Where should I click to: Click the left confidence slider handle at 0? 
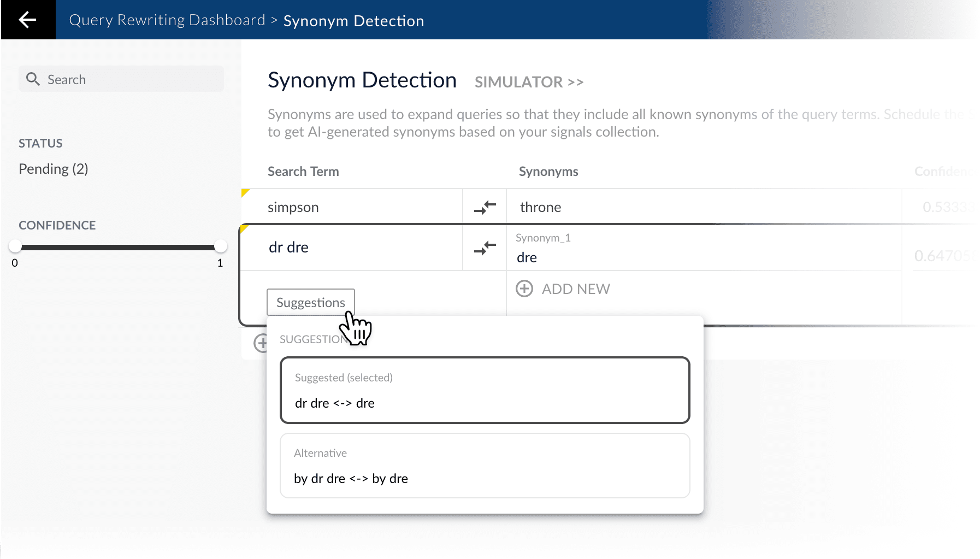(16, 246)
